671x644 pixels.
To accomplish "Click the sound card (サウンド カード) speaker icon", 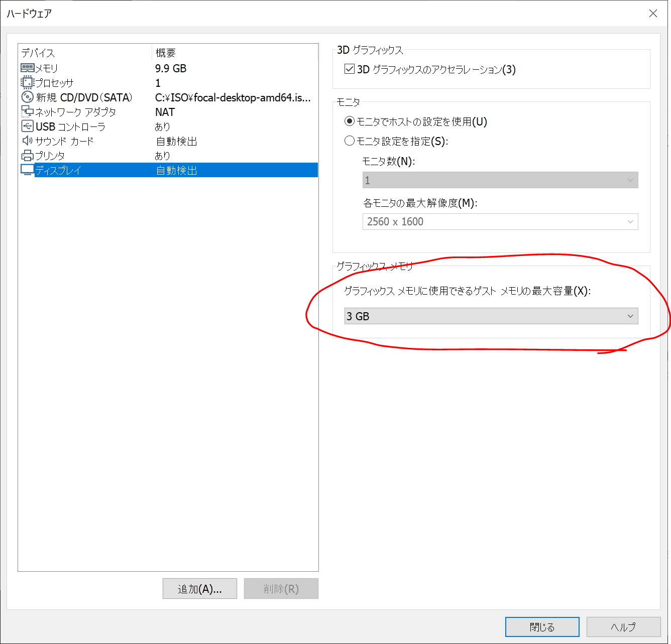I will coord(27,141).
